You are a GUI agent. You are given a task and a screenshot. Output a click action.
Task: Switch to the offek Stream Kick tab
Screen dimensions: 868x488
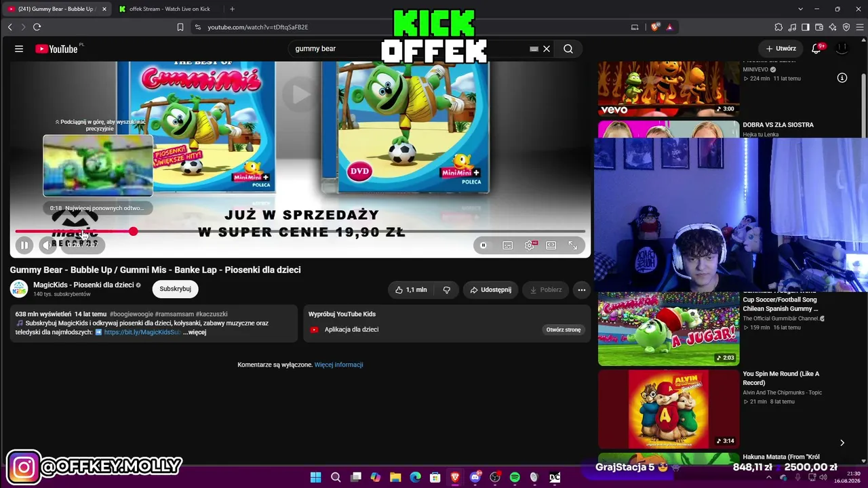(170, 9)
